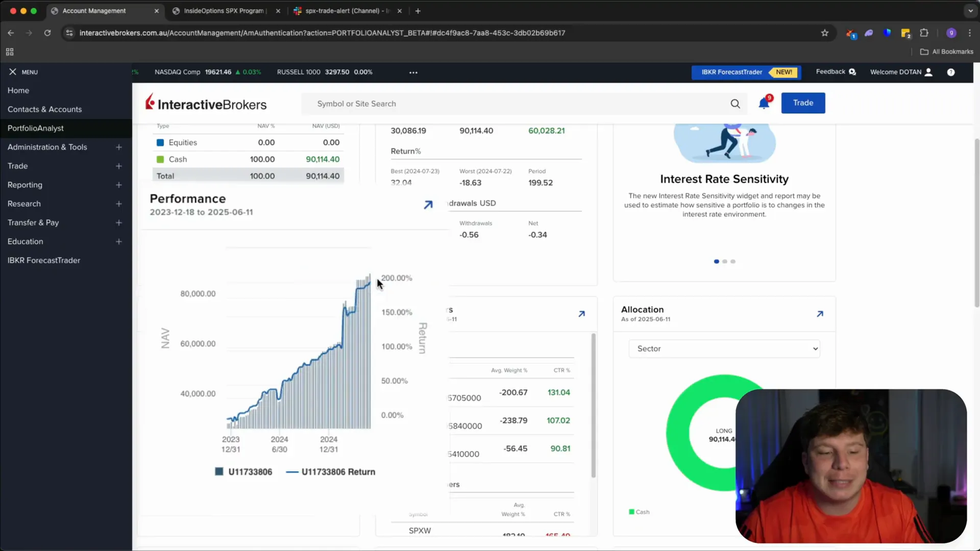Toggle U11733806 Return legend entry
The height and width of the screenshot is (551, 980).
(331, 472)
